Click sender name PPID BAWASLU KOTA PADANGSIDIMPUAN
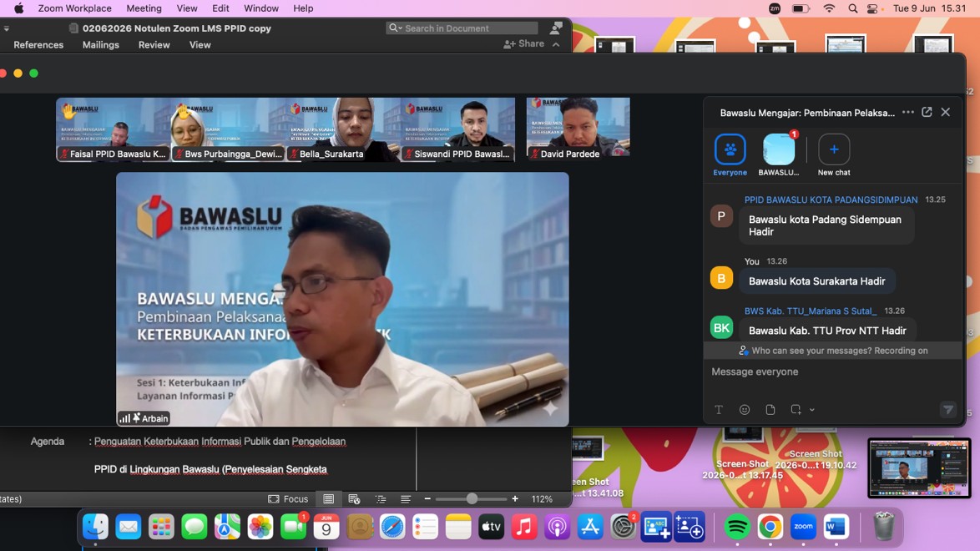 point(831,200)
